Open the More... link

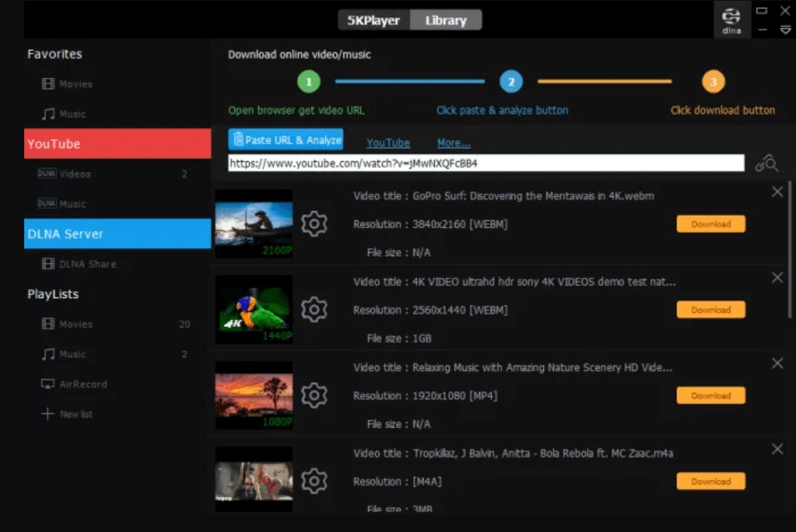click(x=454, y=142)
